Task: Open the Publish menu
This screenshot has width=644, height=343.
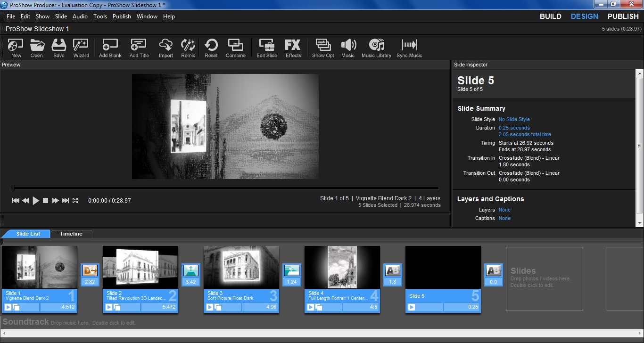Action: point(122,16)
